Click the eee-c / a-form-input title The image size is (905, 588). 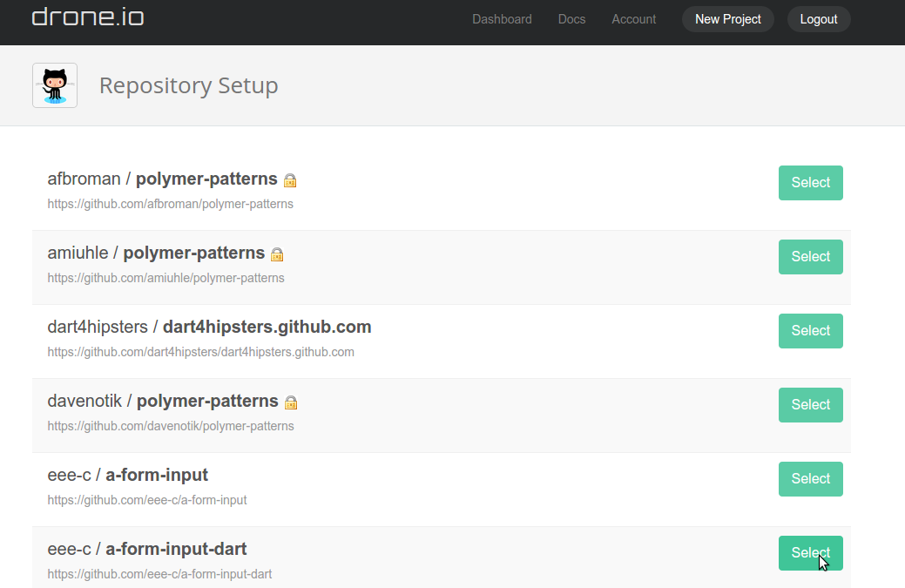click(x=127, y=475)
